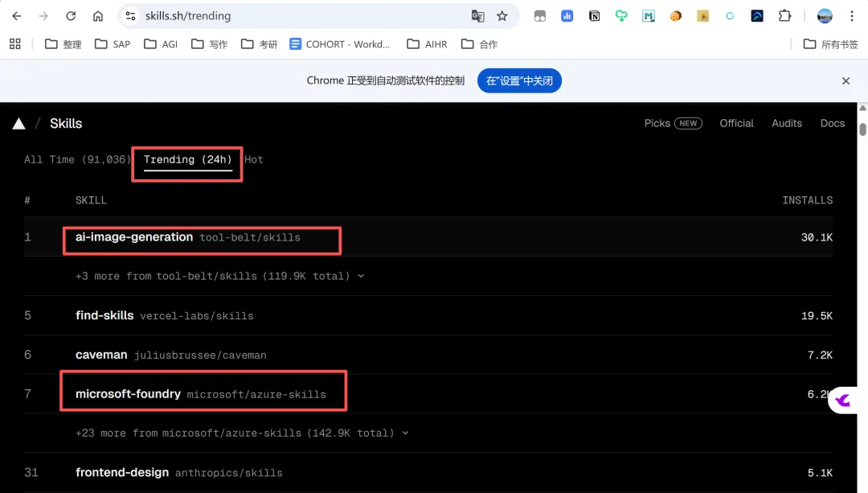Screen dimensions: 868x493
Task: Open the cyan circular C extension icon
Action: point(730,16)
